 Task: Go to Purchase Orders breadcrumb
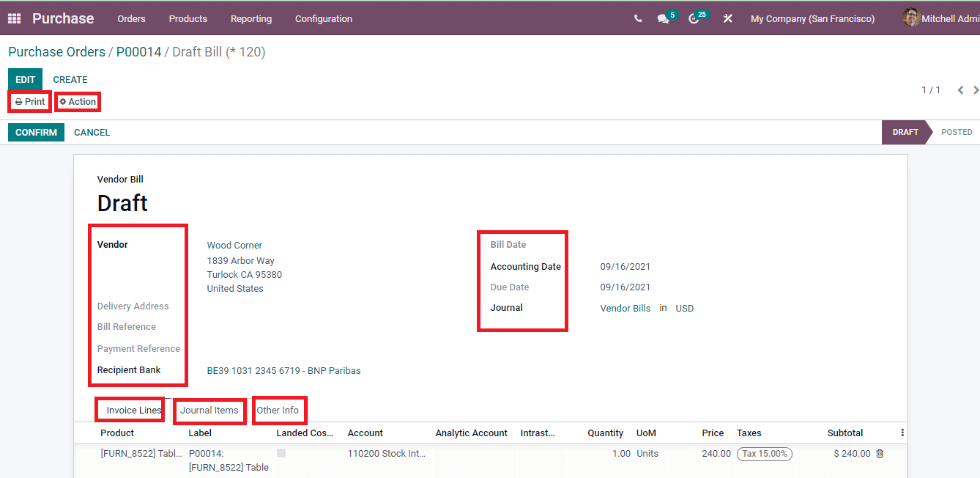[x=57, y=52]
